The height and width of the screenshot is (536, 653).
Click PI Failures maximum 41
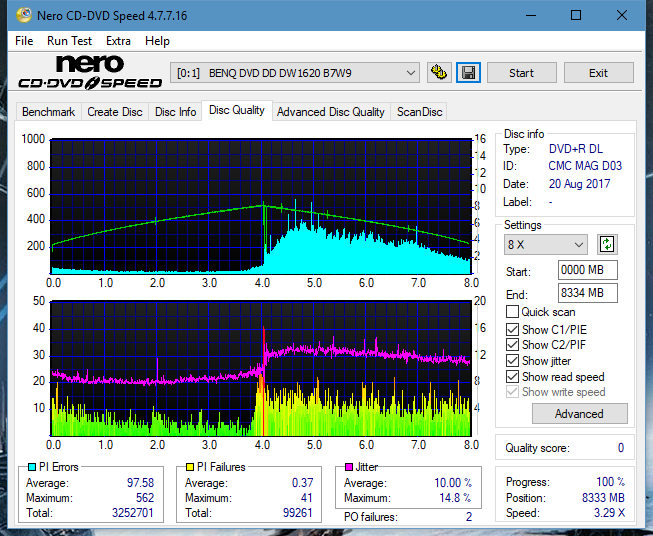[307, 498]
